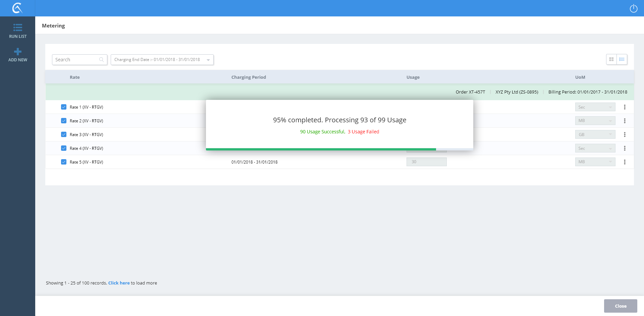Click the app logo in top-left corner

coord(17,8)
